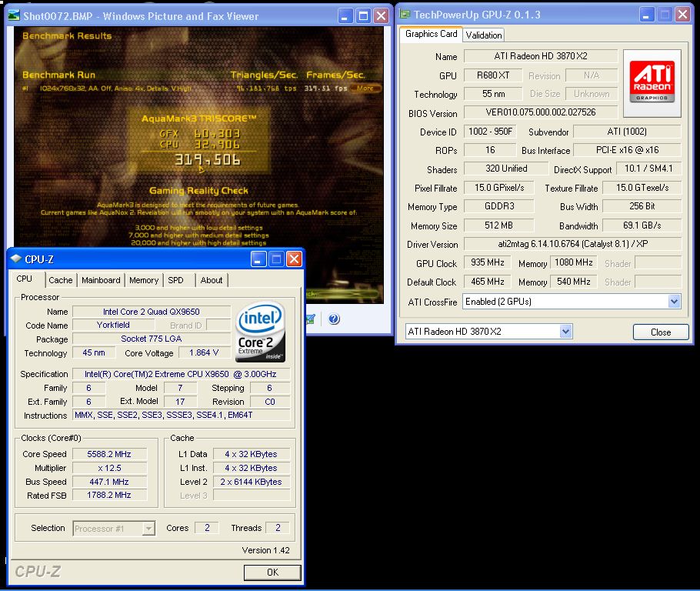Click the Threads count value in CPU-Z
The height and width of the screenshot is (591, 700).
278,528
